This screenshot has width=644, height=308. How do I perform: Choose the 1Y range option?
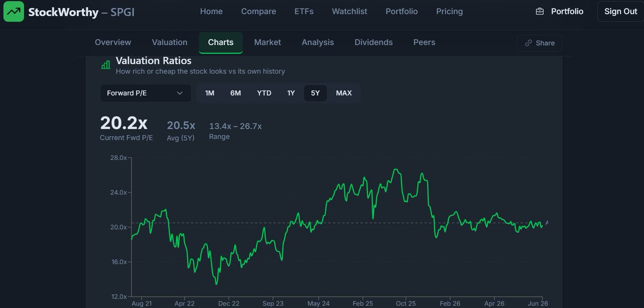click(291, 93)
